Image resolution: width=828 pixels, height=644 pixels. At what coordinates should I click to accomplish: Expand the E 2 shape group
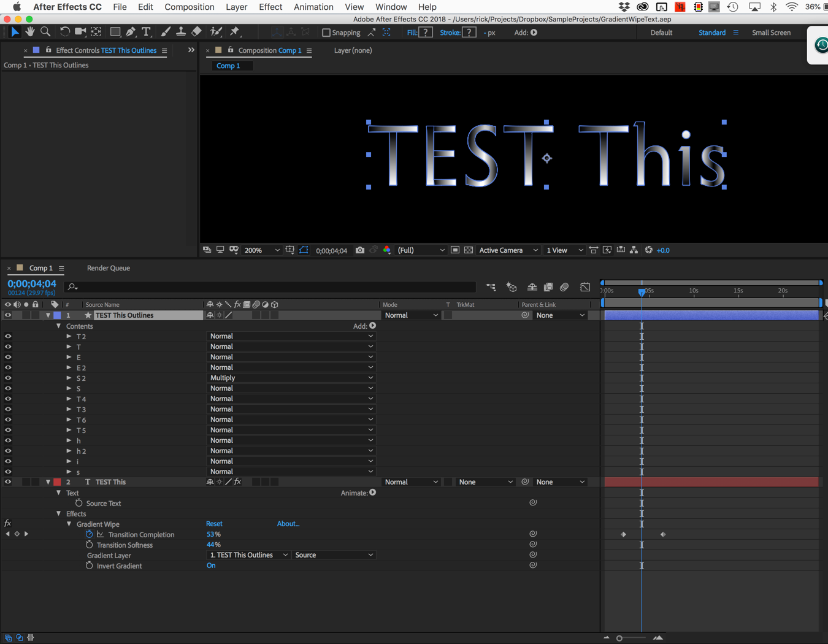point(69,367)
